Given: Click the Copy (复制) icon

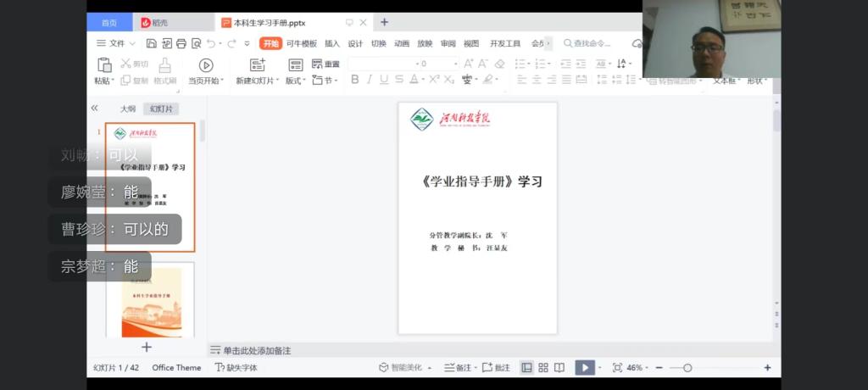Looking at the screenshot, I should (125, 81).
